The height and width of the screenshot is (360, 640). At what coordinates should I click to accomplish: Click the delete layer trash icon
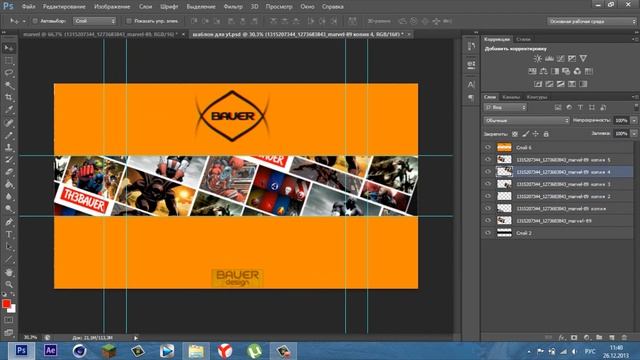pyautogui.click(x=624, y=338)
